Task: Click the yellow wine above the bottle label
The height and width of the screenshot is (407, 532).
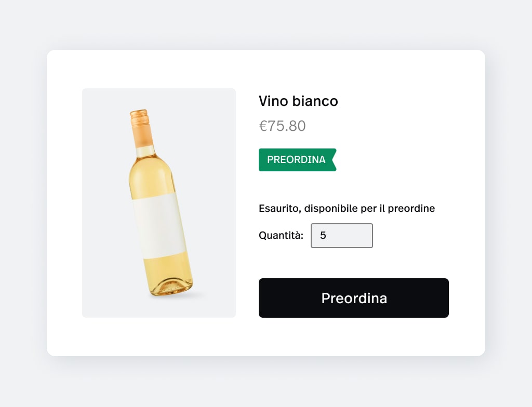Action: [151, 179]
